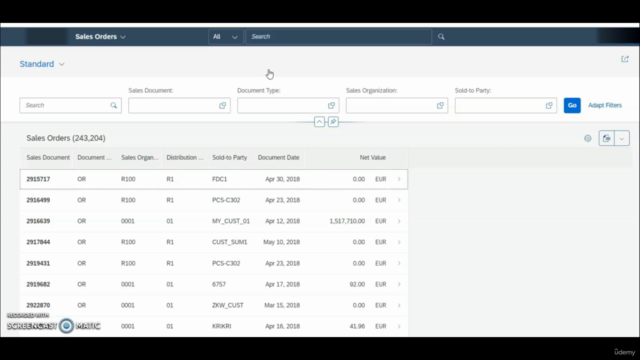Image resolution: width=640 pixels, height=360 pixels.
Task: Click the Document Date column header
Action: [278, 158]
